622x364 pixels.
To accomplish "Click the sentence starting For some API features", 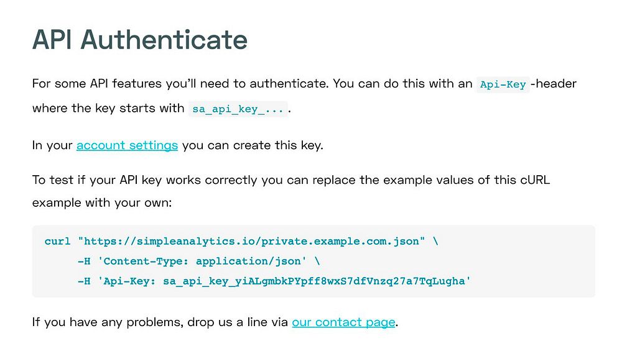I will (180, 84).
